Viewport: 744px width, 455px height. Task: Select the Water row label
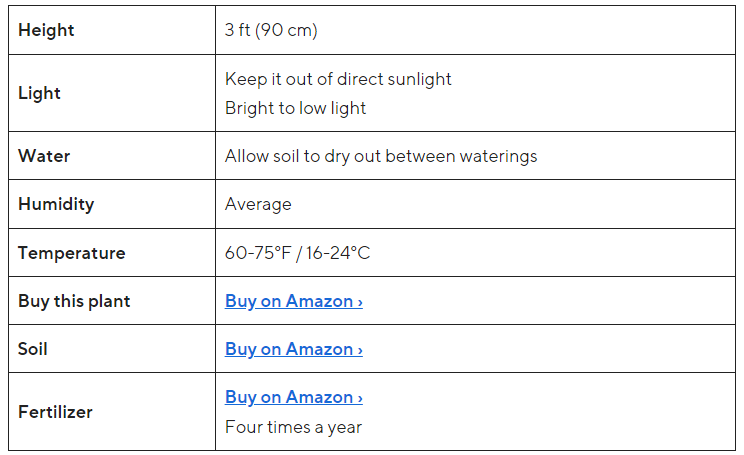[x=44, y=156]
